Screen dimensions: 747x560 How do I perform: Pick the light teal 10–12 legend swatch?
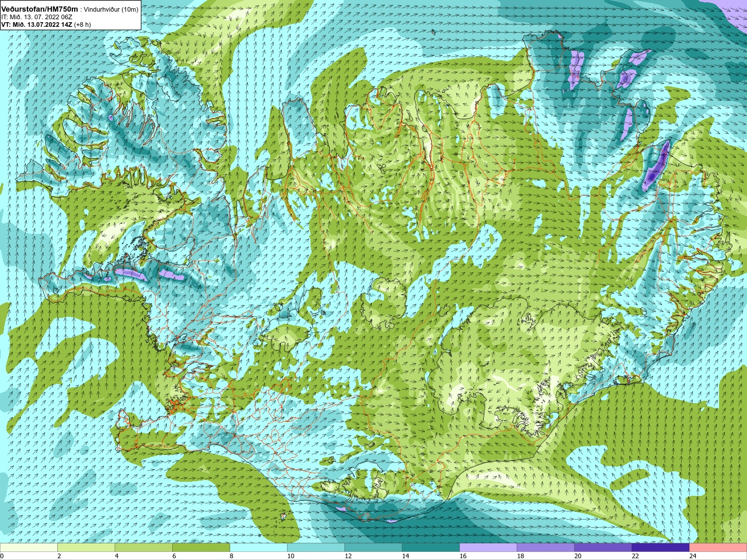(316, 548)
